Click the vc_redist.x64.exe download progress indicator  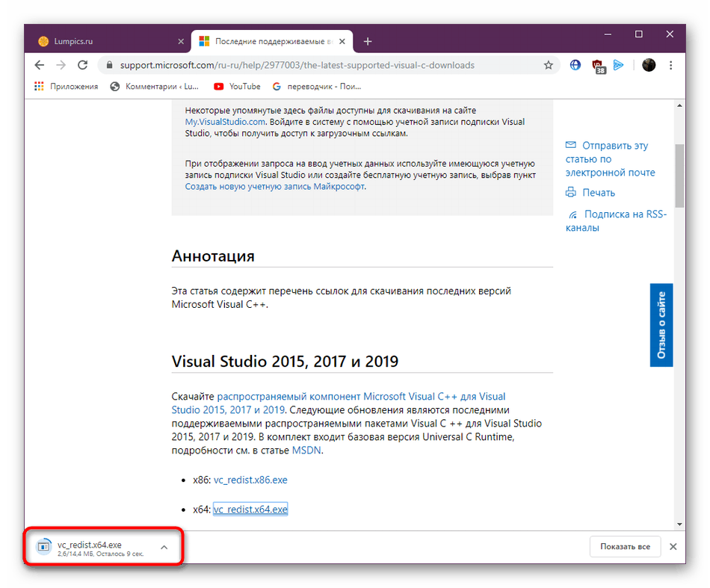[x=43, y=546]
